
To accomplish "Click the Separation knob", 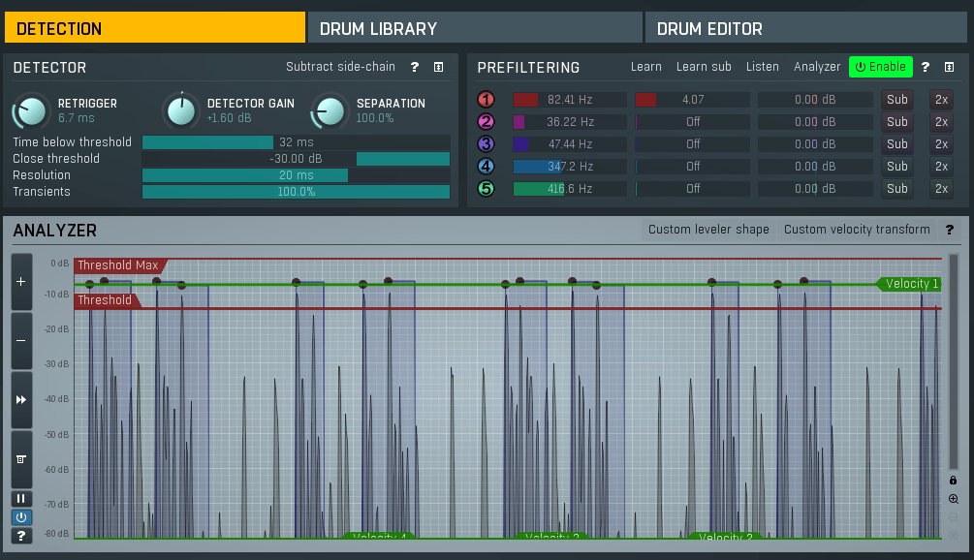I will 330,111.
